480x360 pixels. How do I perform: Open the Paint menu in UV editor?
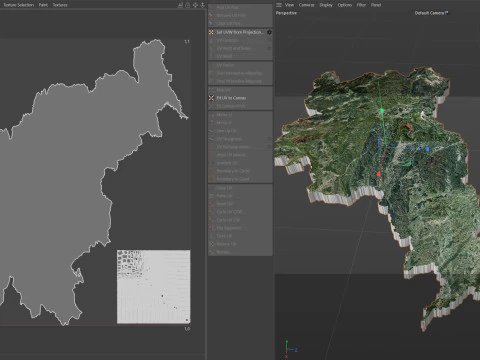[43, 5]
